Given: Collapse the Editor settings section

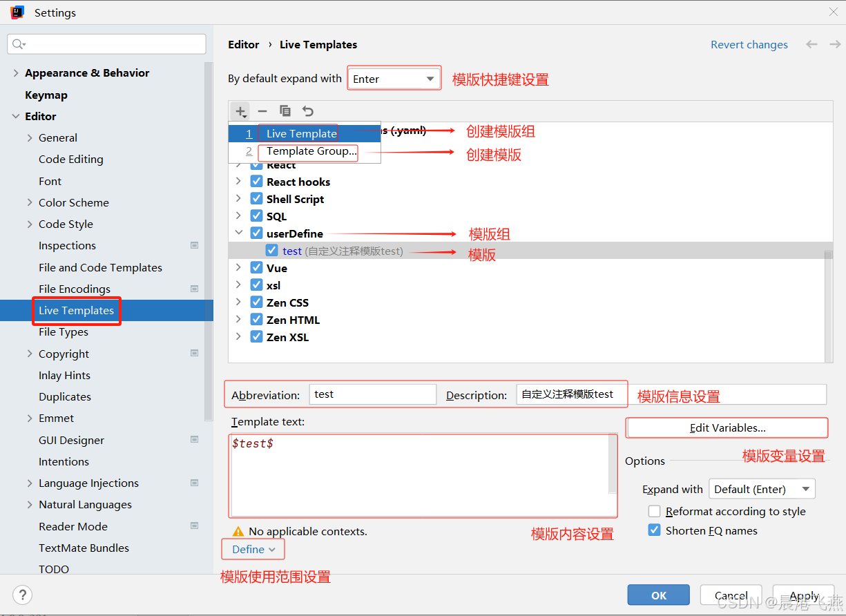Looking at the screenshot, I should [x=15, y=116].
